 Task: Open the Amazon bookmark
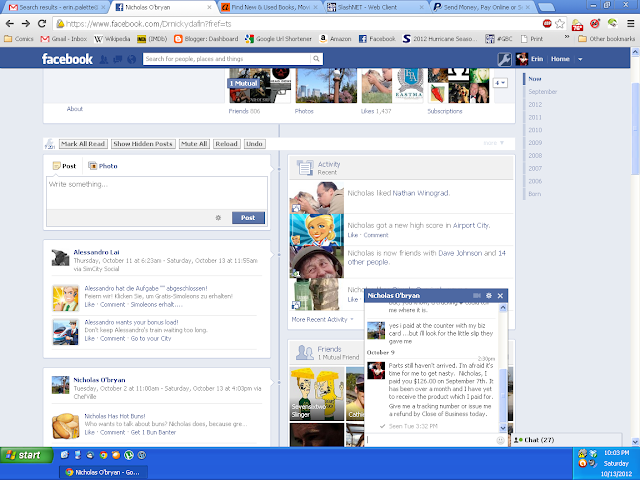(x=335, y=39)
